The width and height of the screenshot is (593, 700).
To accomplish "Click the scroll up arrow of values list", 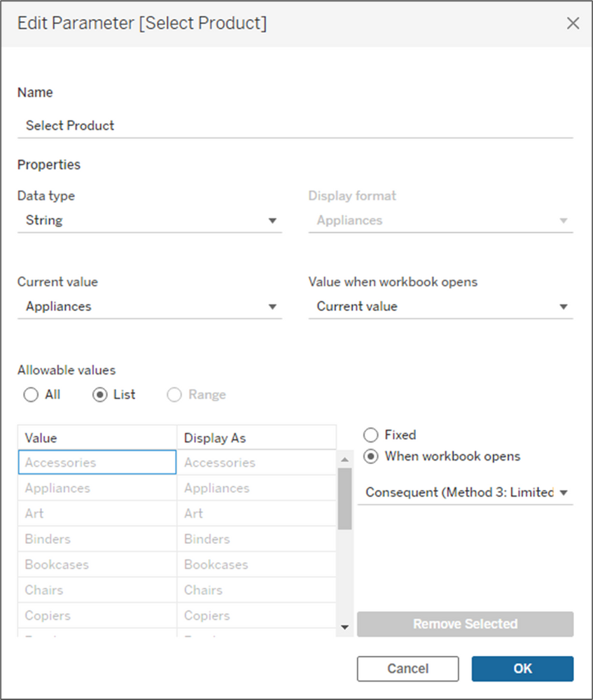I will pos(344,459).
